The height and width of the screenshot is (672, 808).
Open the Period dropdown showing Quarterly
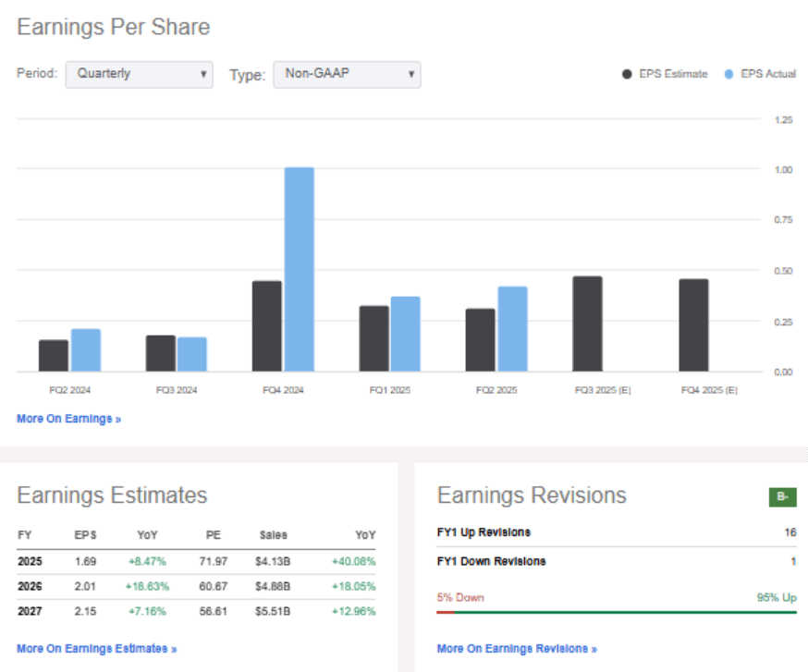coord(139,74)
